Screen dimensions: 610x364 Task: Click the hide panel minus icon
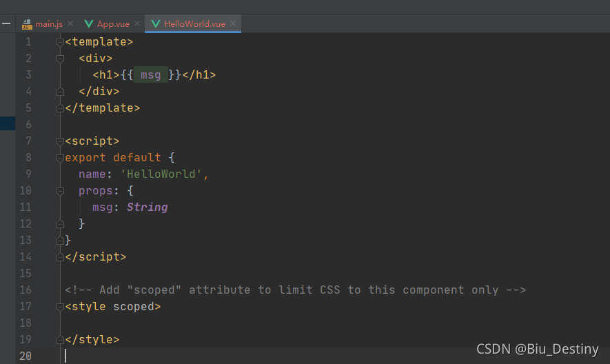coord(6,23)
